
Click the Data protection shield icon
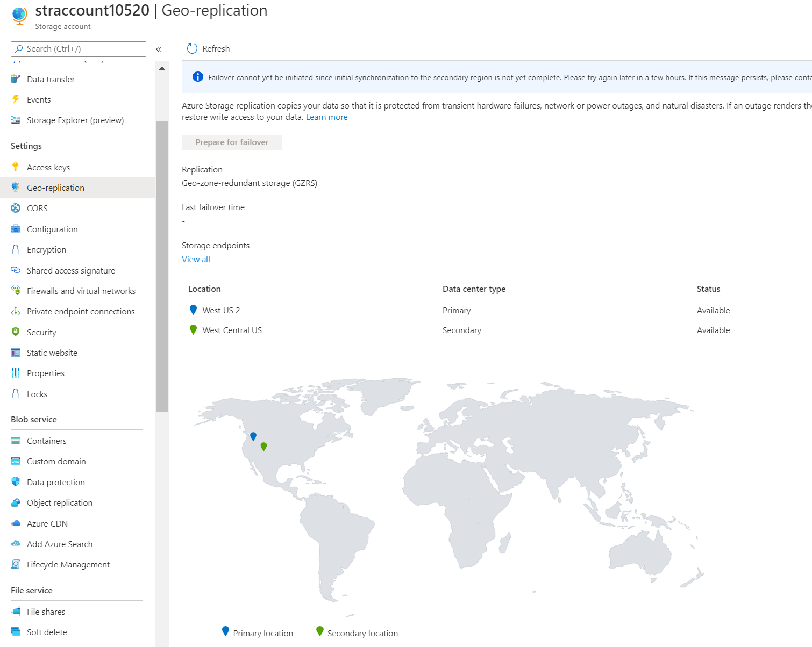pos(16,482)
